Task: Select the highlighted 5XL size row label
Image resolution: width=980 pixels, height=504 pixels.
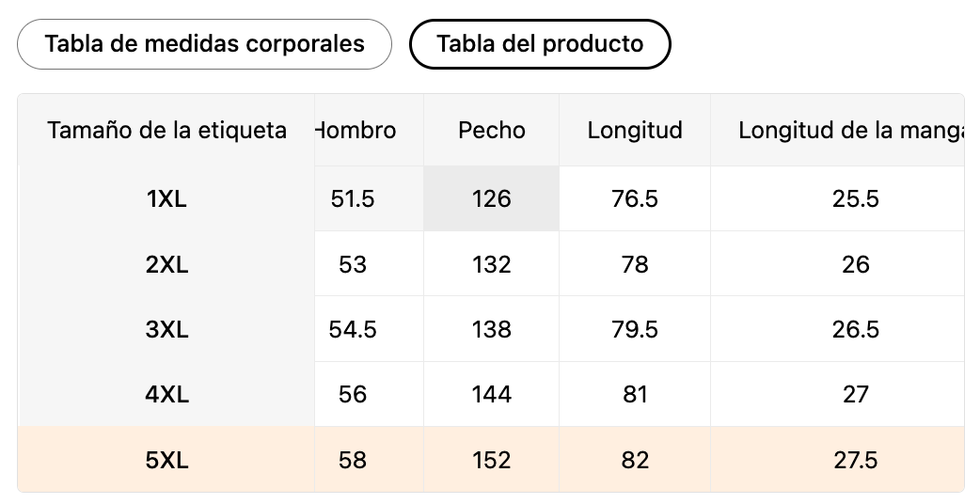Action: point(166,460)
